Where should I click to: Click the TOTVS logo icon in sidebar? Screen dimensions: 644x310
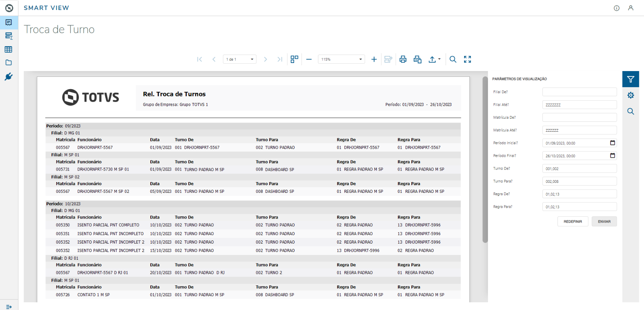coord(9,8)
